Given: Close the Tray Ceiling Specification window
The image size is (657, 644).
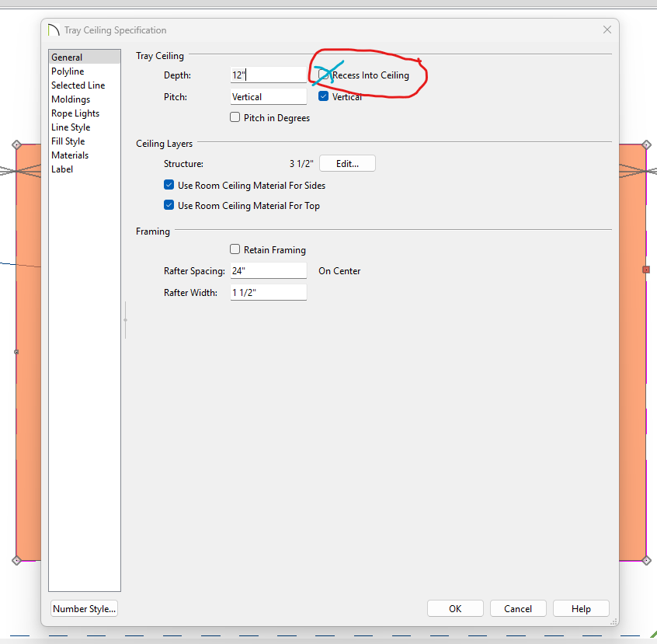Looking at the screenshot, I should coord(607,30).
